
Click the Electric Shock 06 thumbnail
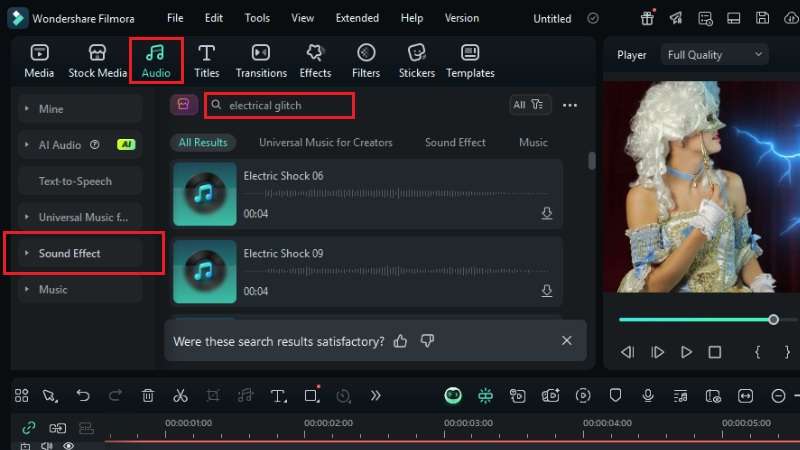pyautogui.click(x=205, y=194)
